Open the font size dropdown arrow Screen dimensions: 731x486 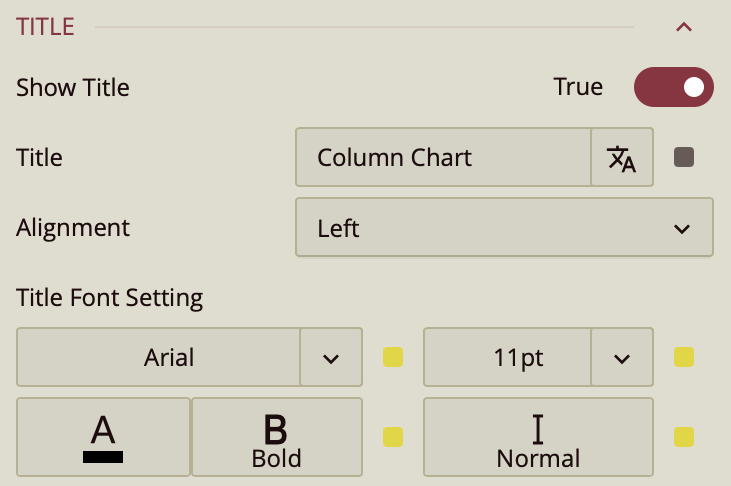coord(622,357)
